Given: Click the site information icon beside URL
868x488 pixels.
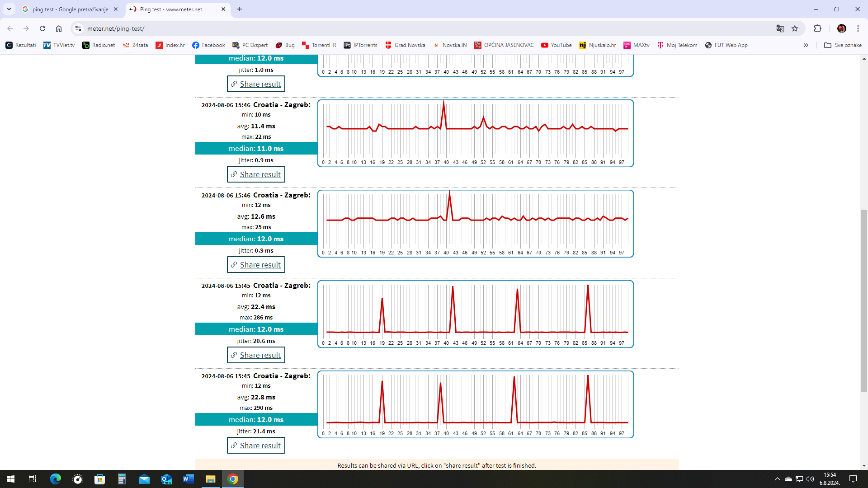Looking at the screenshot, I should tap(78, 28).
